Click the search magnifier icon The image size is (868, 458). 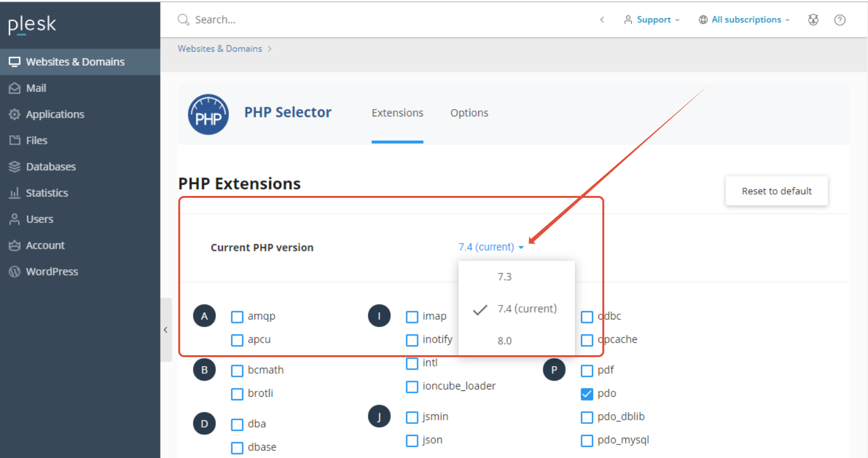click(184, 19)
